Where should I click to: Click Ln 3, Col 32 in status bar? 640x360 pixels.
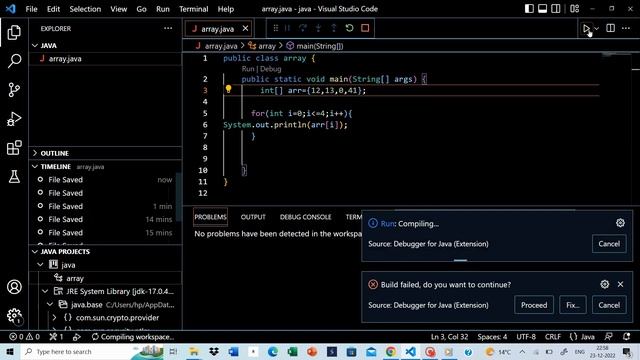pos(449,337)
